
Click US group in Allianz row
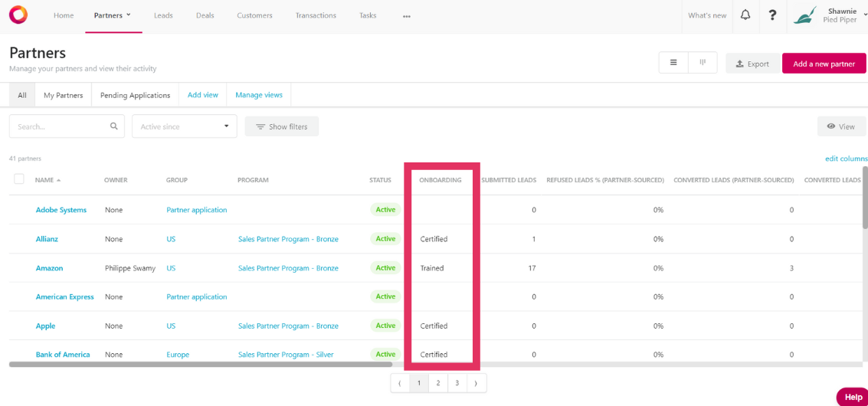pyautogui.click(x=171, y=239)
